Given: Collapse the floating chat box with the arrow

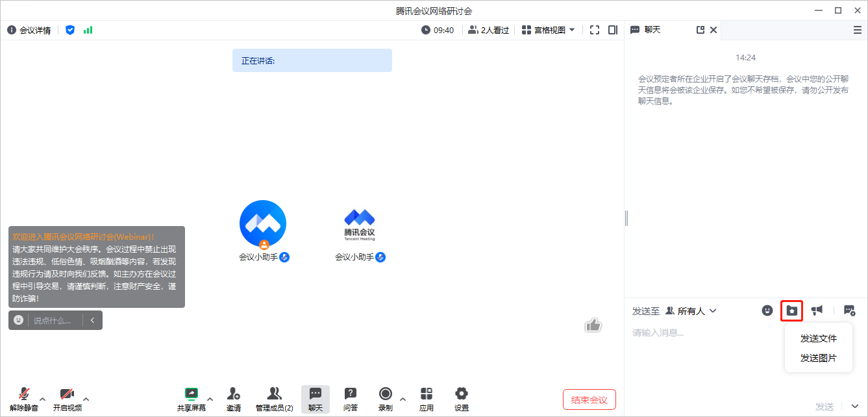Looking at the screenshot, I should (x=92, y=320).
